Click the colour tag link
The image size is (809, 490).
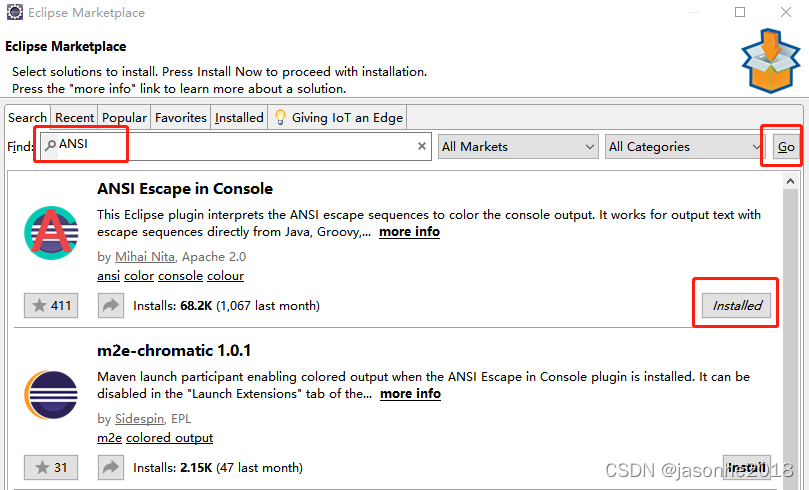coord(225,275)
